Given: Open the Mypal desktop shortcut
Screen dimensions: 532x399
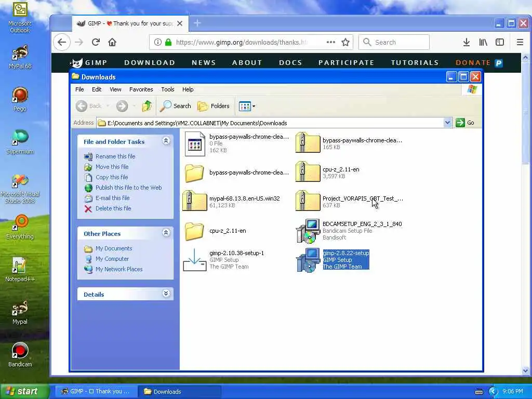Looking at the screenshot, I should pos(20,312).
